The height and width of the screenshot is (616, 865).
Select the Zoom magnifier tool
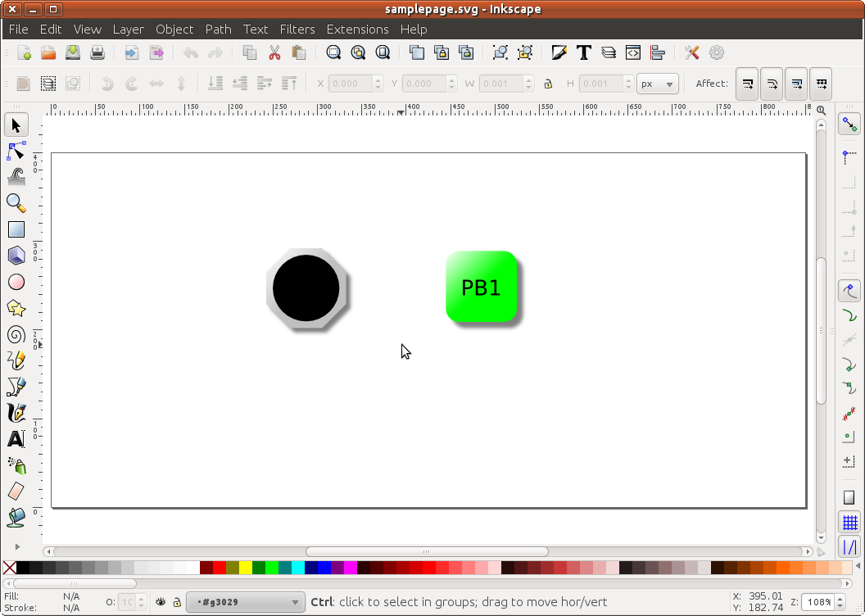click(x=16, y=203)
